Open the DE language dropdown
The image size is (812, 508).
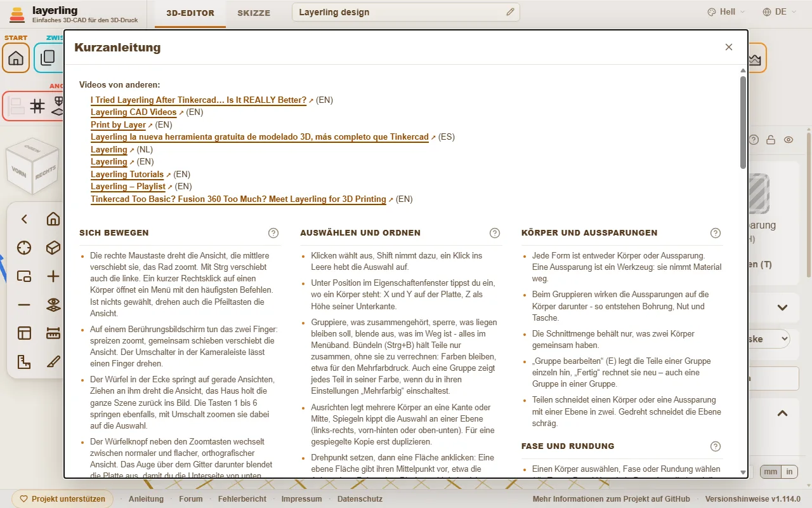click(779, 12)
